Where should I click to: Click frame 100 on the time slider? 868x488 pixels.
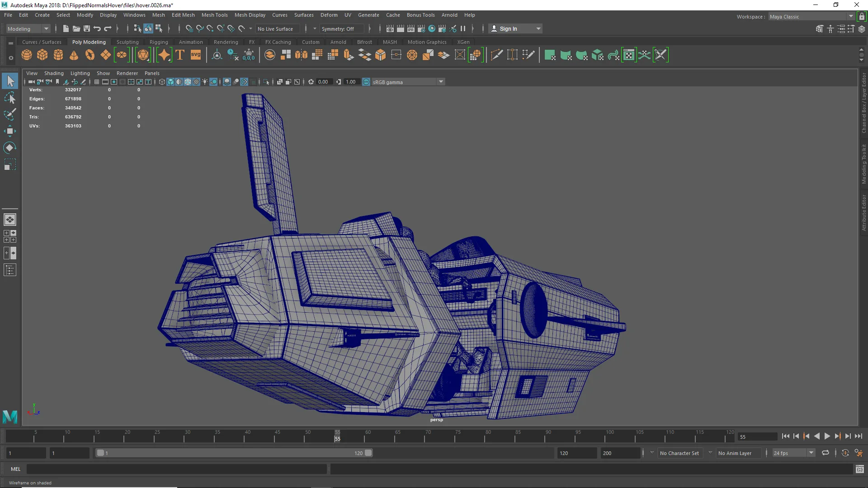point(609,436)
